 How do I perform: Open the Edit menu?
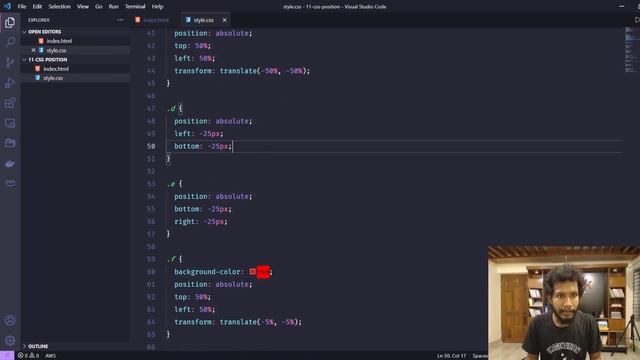[x=37, y=7]
